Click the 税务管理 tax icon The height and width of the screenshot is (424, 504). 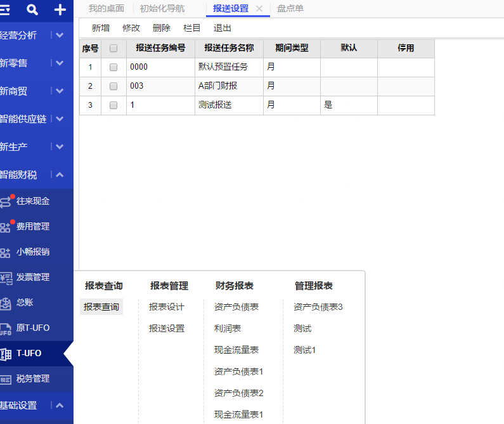pos(6,380)
